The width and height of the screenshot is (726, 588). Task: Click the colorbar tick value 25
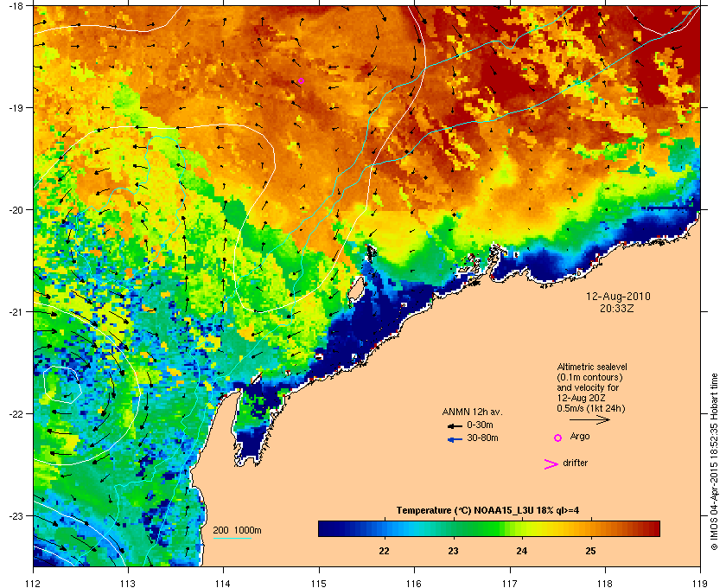coord(590,551)
